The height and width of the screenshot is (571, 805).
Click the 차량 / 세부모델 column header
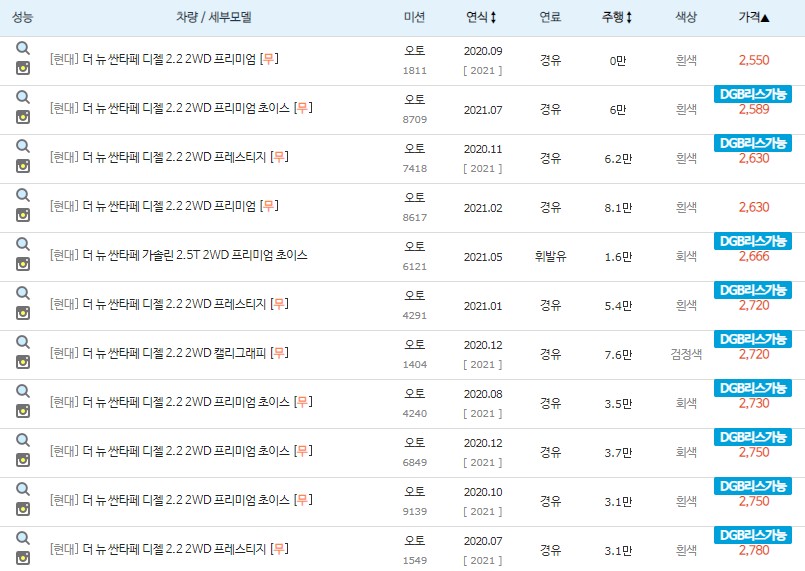click(214, 17)
